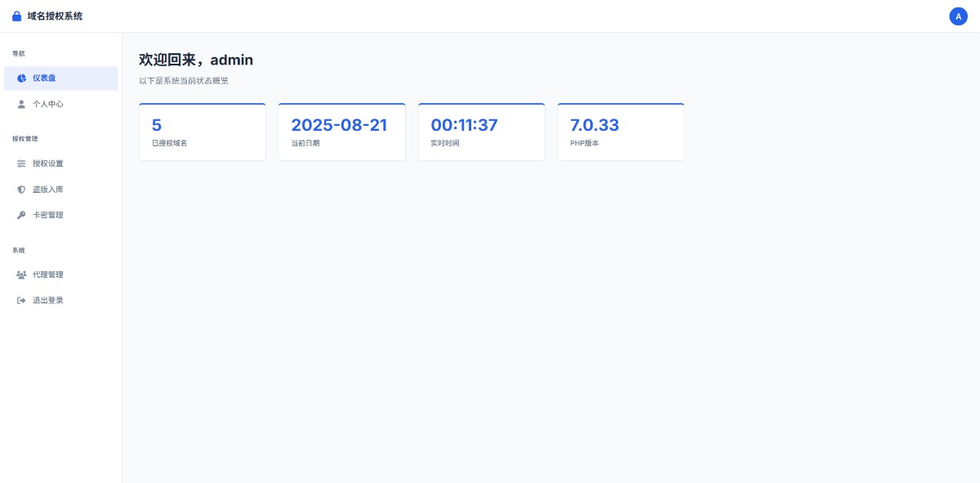Click the 代理管理 users group icon
Image resolution: width=980 pixels, height=483 pixels.
coord(21,275)
